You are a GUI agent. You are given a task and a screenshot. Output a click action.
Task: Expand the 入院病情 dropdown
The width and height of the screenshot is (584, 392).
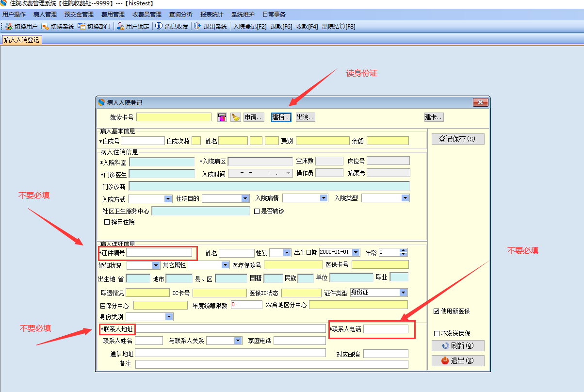[x=324, y=198]
